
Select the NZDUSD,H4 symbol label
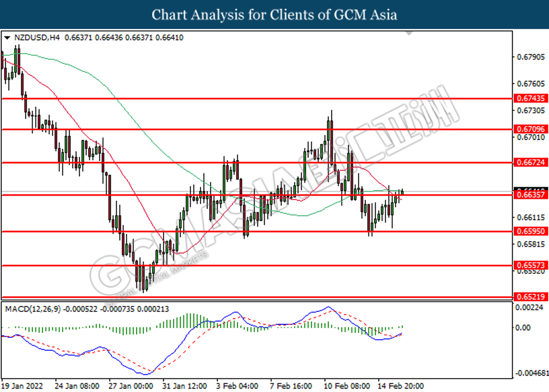coord(37,37)
